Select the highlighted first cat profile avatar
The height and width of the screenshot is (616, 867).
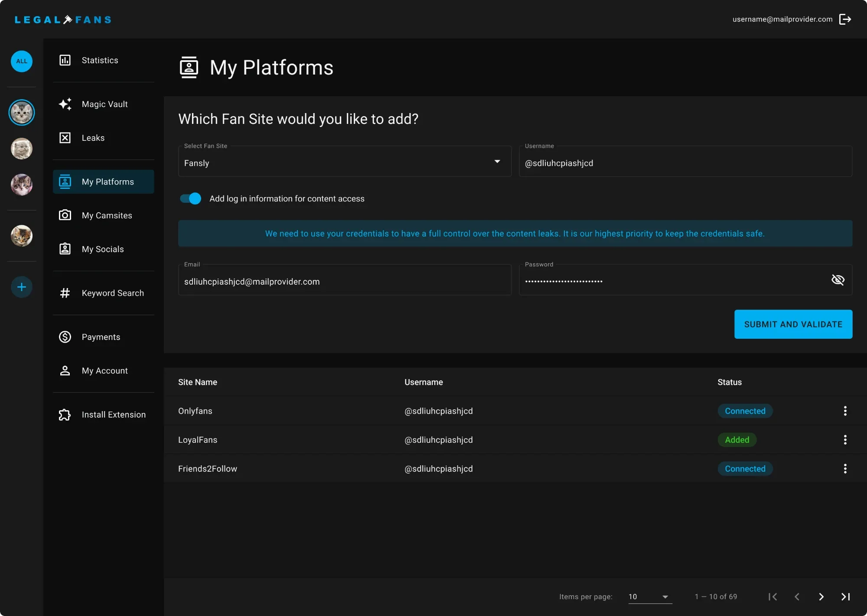click(22, 113)
